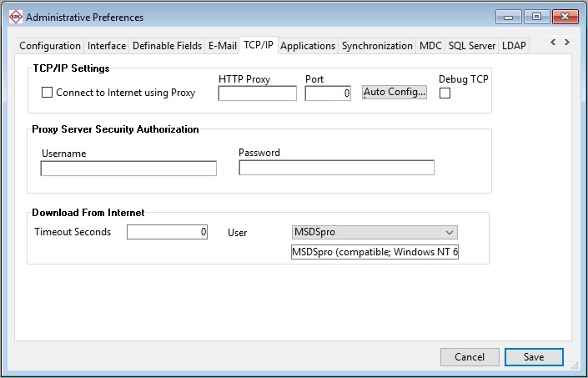Image resolution: width=588 pixels, height=378 pixels.
Task: Click the Timeout Seconds field
Action: click(167, 232)
